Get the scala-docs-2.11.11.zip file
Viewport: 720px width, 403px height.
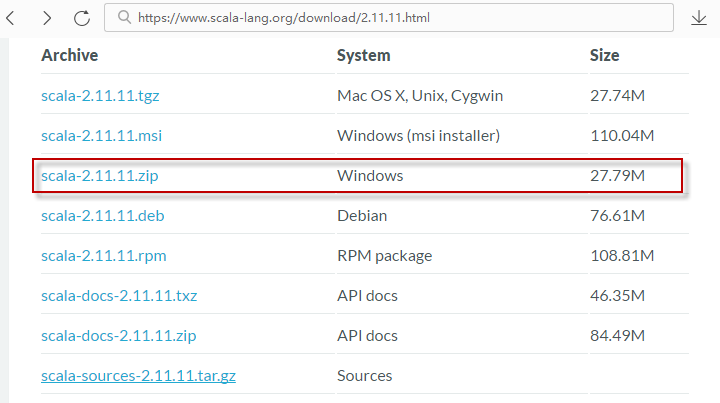coord(118,335)
